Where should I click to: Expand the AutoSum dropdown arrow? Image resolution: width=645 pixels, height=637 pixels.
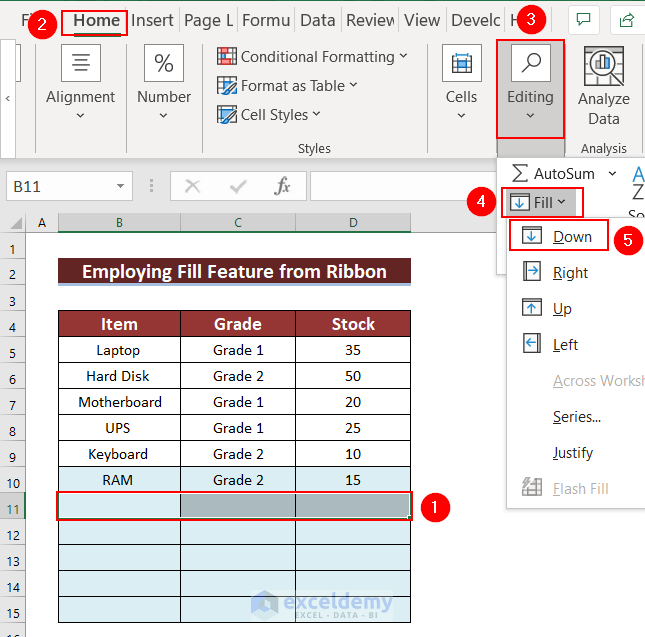[x=613, y=174]
